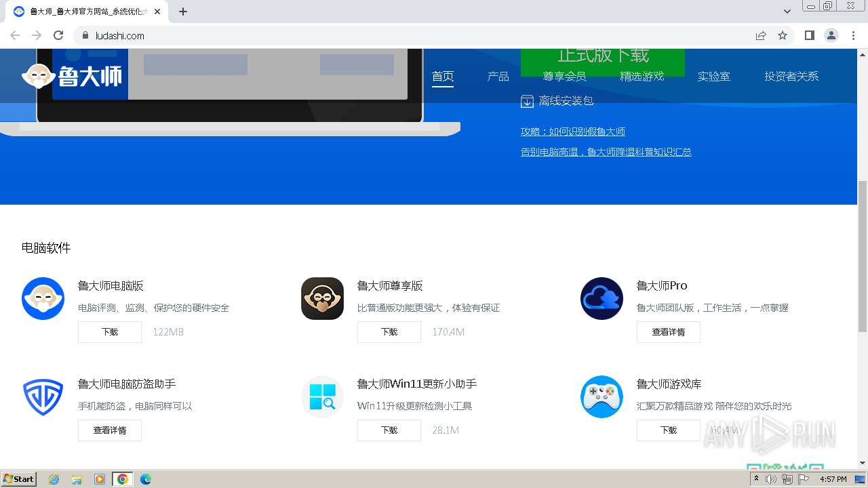
Task: Select the 实验室 navigation item
Action: point(714,77)
